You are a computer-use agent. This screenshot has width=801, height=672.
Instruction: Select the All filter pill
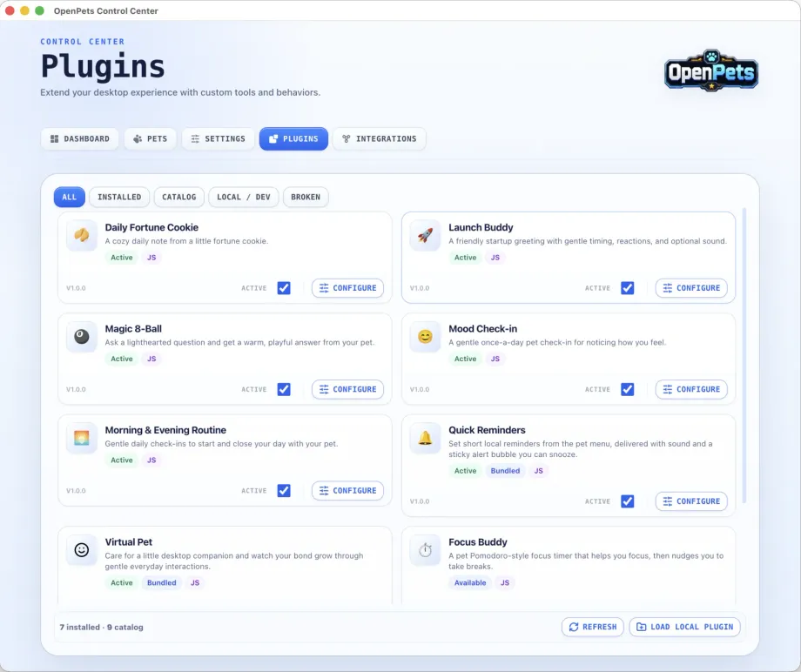pyautogui.click(x=70, y=197)
